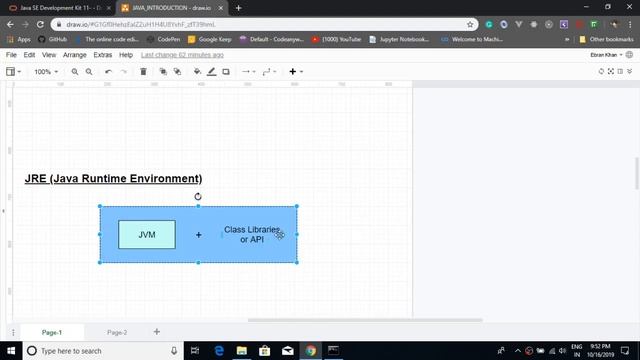Select the JVM box shape
640x360 pixels.
tap(147, 235)
